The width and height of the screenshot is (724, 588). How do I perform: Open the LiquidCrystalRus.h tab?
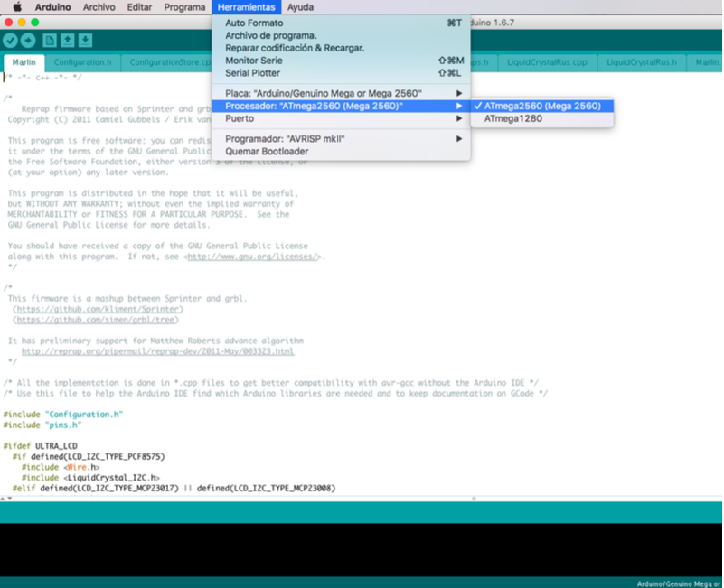(642, 62)
